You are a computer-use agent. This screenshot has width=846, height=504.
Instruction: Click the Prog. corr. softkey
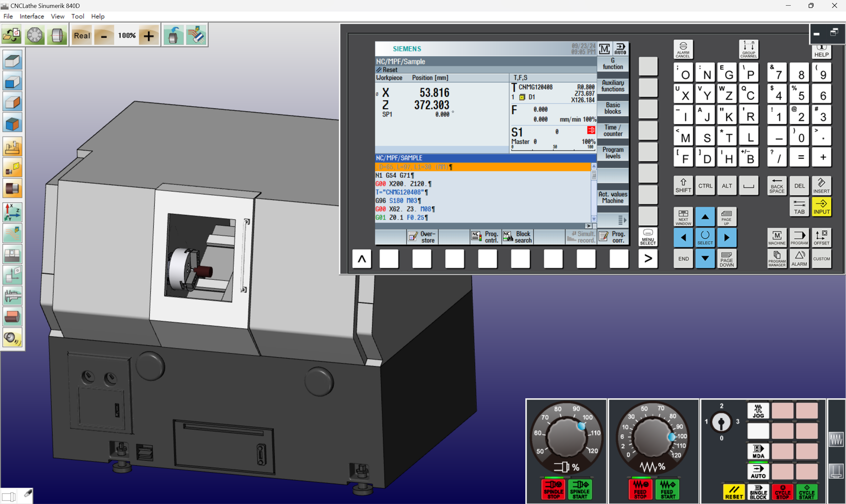[x=612, y=237]
